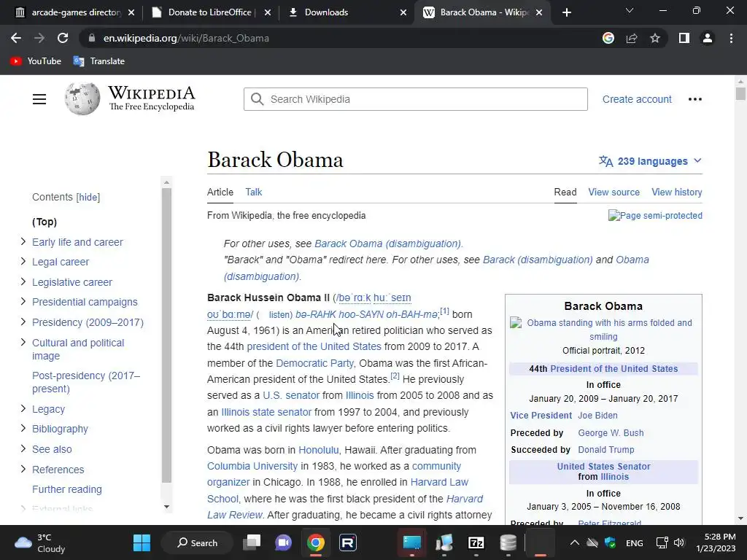The height and width of the screenshot is (560, 747).
Task: Jump to Further reading section
Action: 66,489
